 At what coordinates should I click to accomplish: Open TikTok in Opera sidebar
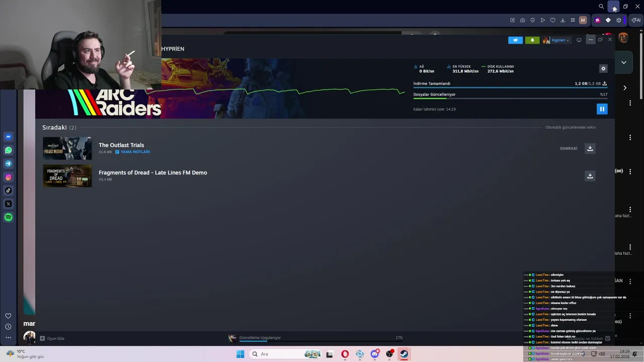pyautogui.click(x=8, y=191)
